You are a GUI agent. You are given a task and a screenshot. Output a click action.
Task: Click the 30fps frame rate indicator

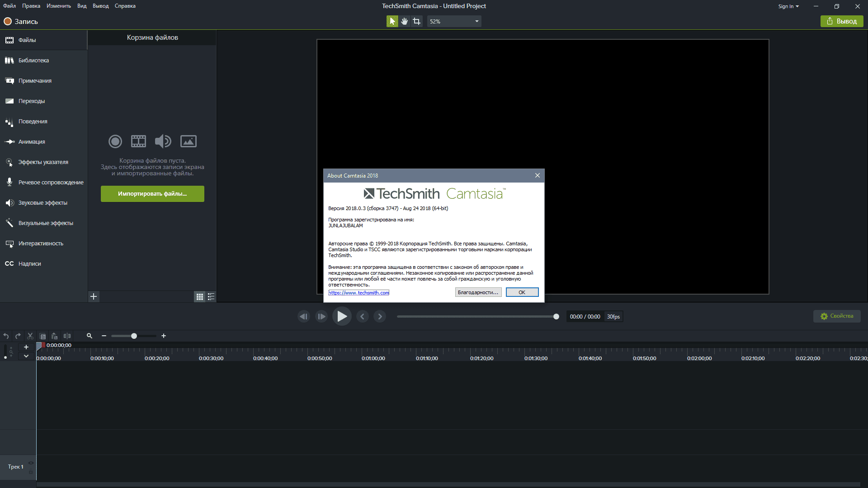(613, 317)
